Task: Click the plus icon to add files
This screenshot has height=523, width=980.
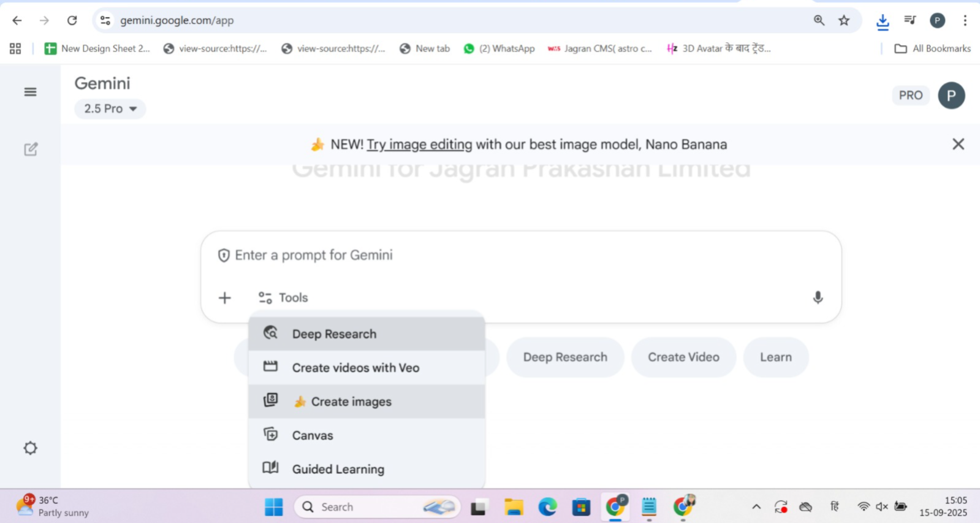Action: [225, 298]
